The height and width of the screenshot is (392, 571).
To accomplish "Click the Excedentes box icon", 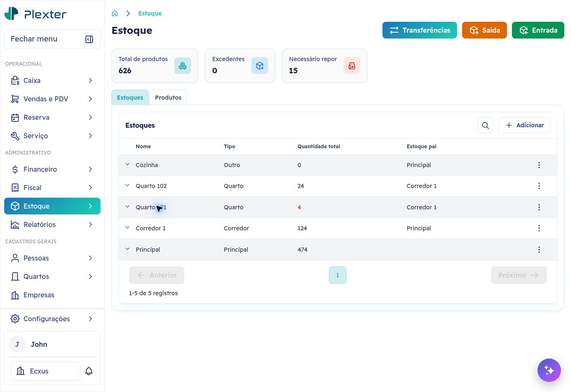I will (x=260, y=66).
